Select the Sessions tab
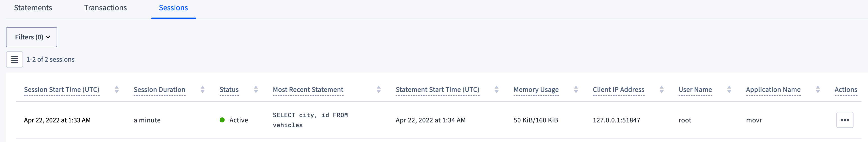 click(173, 8)
